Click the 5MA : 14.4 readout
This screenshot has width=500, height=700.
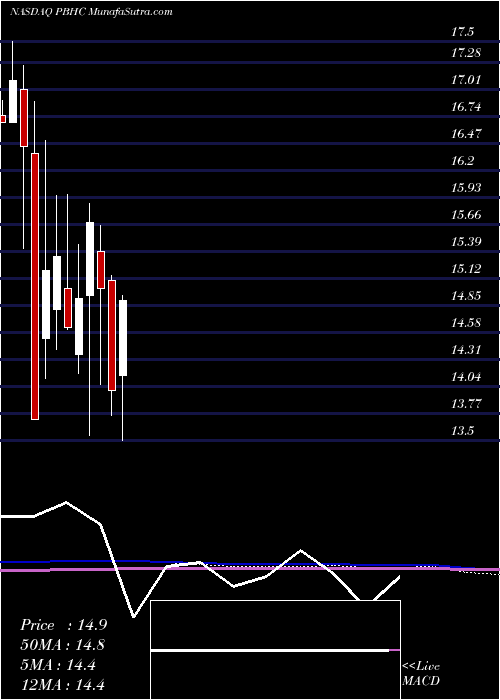[x=58, y=665]
